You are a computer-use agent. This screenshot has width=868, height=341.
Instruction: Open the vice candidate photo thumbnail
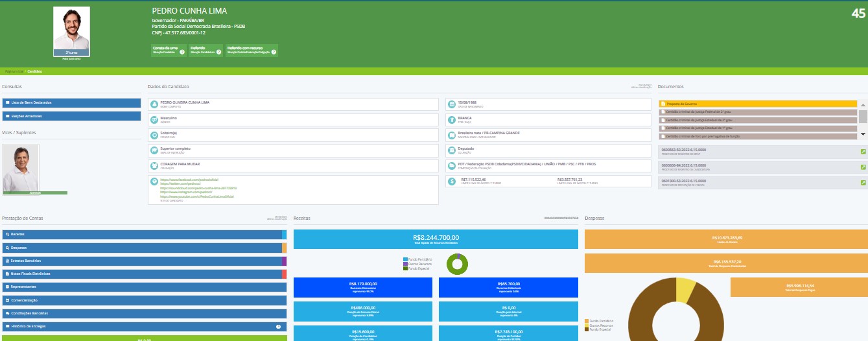[x=21, y=169]
